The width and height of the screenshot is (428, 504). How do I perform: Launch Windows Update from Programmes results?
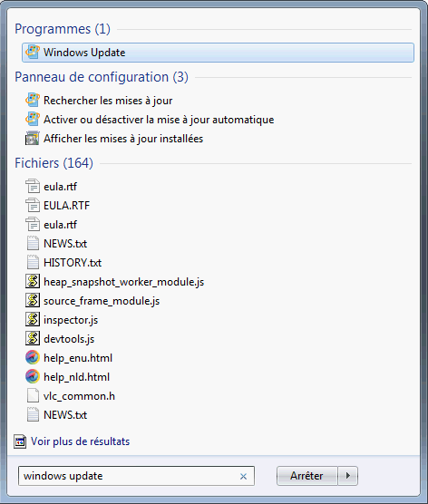(x=218, y=53)
